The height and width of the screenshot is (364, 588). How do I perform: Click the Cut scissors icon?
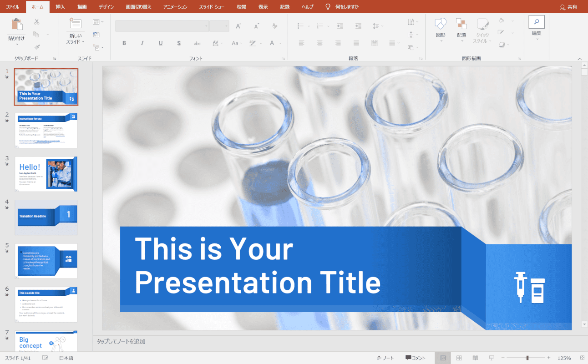36,22
